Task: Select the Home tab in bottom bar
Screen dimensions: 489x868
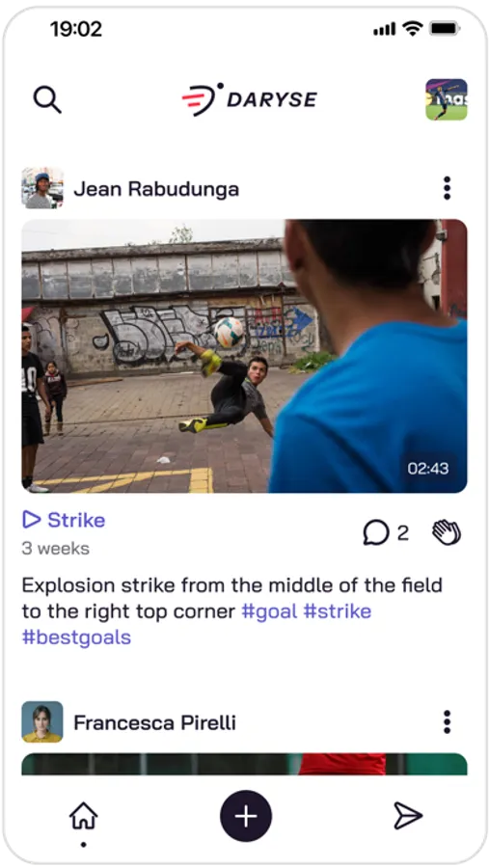Action: (x=84, y=817)
